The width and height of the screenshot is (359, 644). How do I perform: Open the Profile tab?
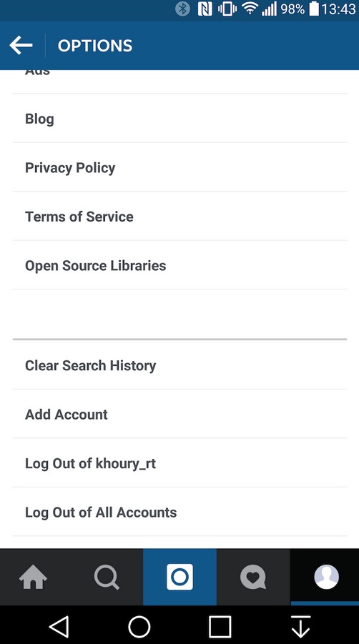[x=326, y=577]
